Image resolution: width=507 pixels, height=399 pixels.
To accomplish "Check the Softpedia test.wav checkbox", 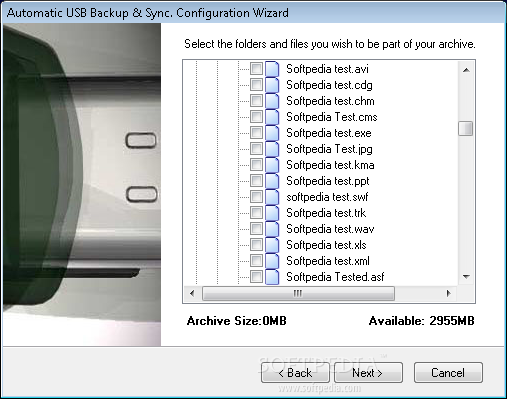I will (x=256, y=229).
